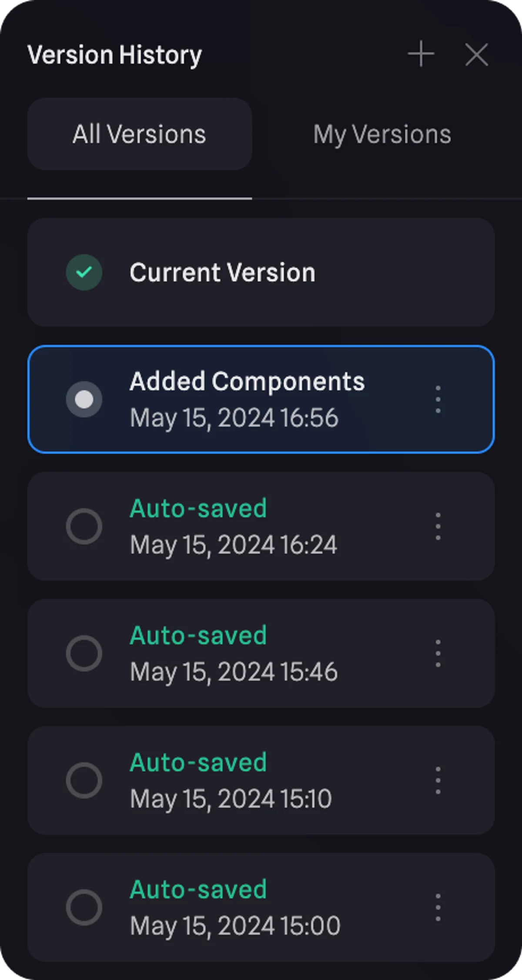Open three-dot menu for 15:00 auto-save

pyautogui.click(x=438, y=907)
